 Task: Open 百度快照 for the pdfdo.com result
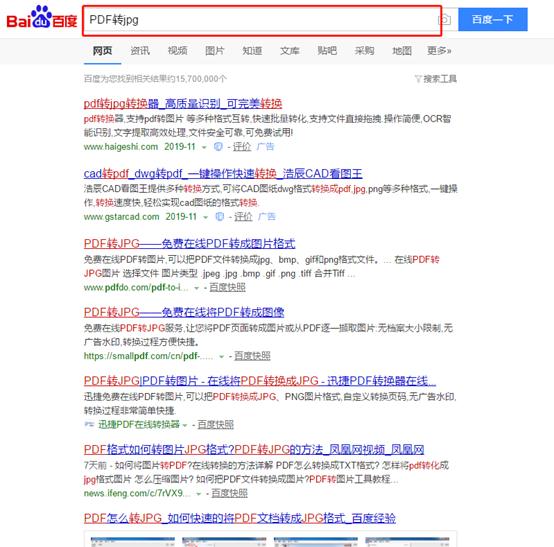tap(228, 288)
